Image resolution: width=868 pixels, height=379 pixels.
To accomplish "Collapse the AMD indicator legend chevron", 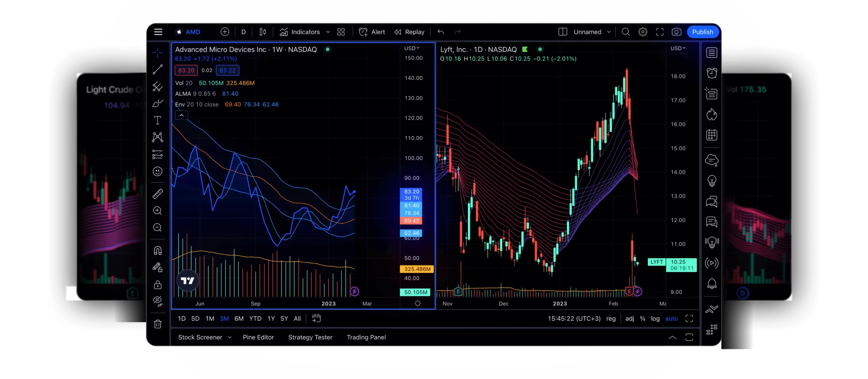I will [x=181, y=115].
